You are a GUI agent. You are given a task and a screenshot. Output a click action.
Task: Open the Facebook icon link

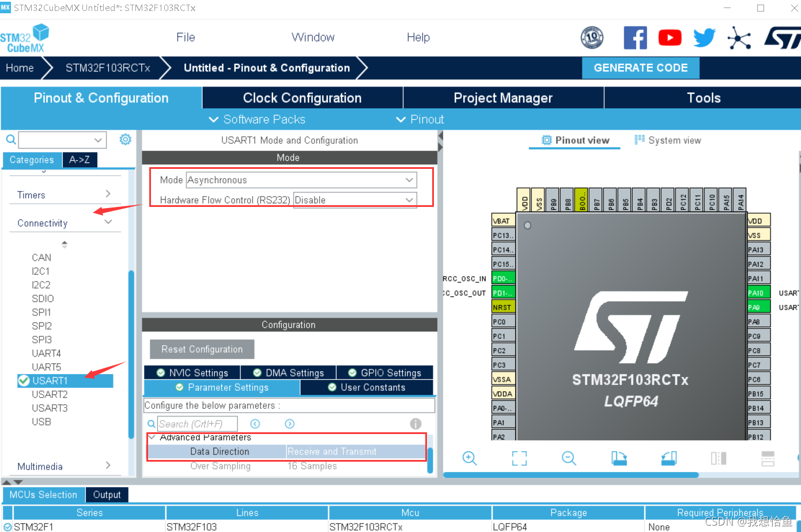click(635, 38)
